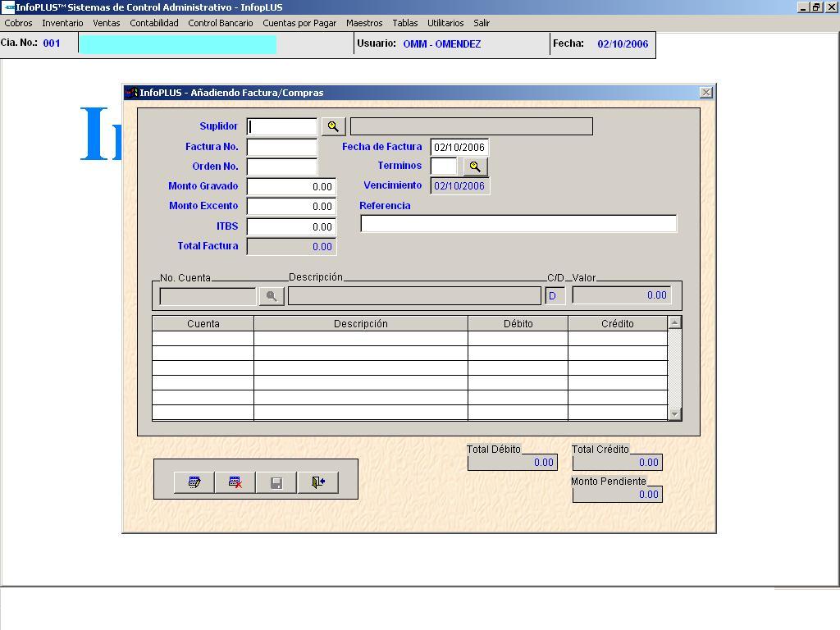The width and height of the screenshot is (840, 630).
Task: Close the Añadiendo Factura/Compras dialog
Action: [x=706, y=93]
